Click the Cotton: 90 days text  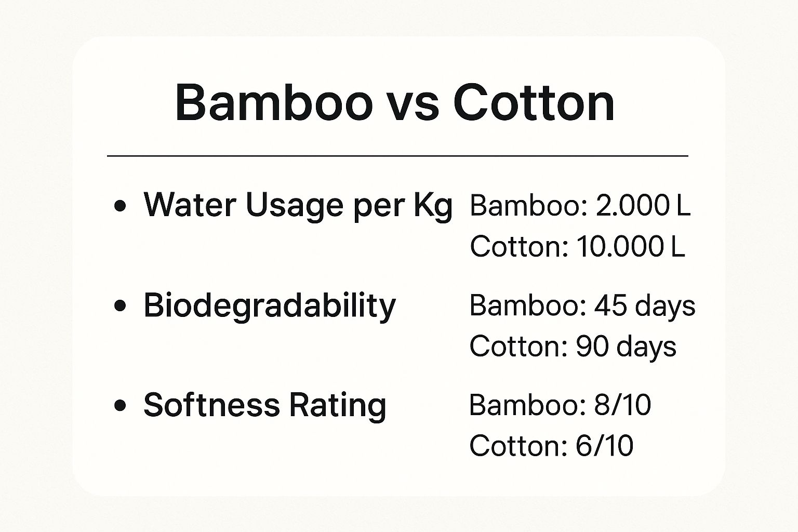[x=573, y=346]
